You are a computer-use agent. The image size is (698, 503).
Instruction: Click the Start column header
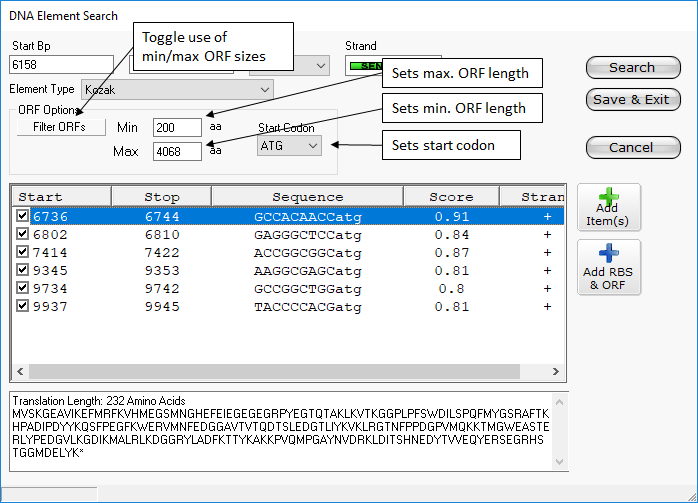click(x=60, y=197)
